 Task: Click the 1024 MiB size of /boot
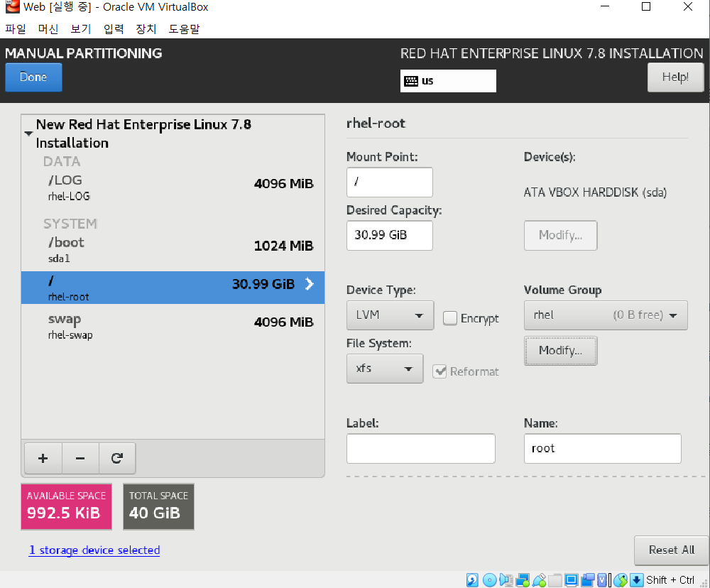coord(283,246)
